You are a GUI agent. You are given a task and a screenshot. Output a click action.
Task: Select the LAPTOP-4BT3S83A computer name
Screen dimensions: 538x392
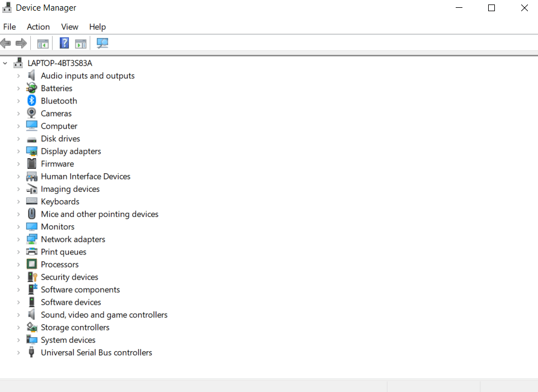(x=60, y=63)
